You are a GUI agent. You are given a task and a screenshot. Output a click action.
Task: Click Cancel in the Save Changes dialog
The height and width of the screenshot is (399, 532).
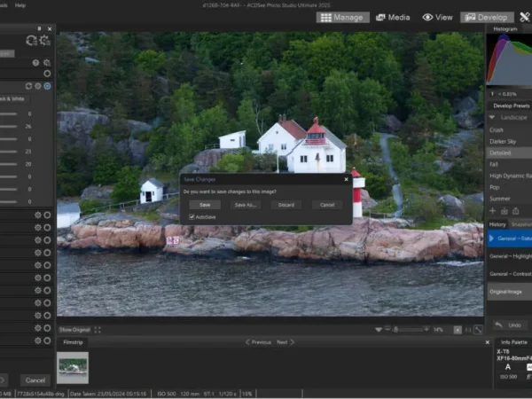pyautogui.click(x=327, y=205)
